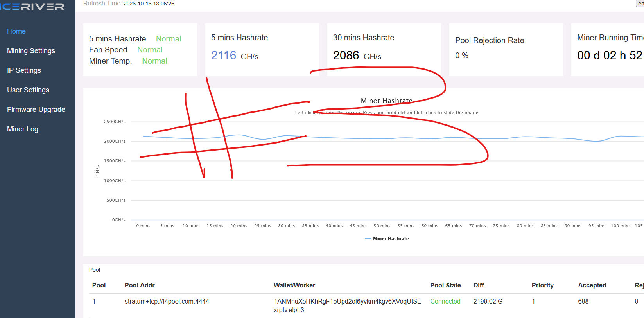Click the Accepted column header
Screen dimensions: 644x318
pyautogui.click(x=592, y=286)
